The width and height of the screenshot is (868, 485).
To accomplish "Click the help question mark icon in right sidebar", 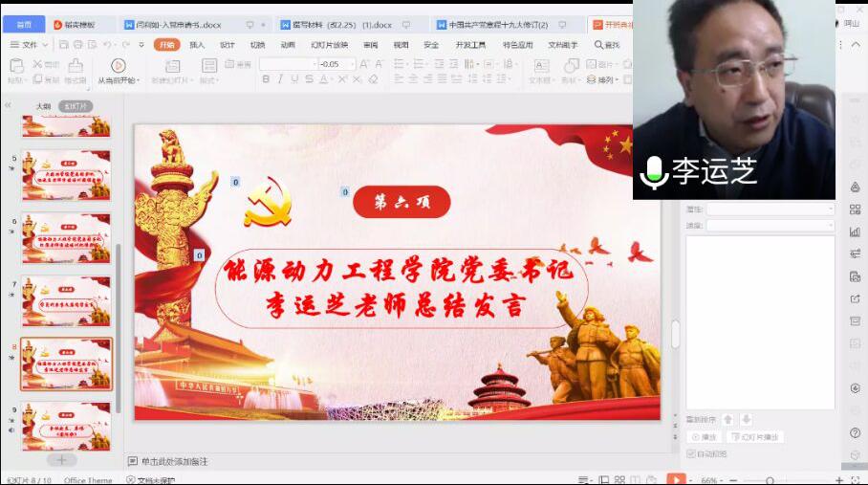I will pos(855,432).
